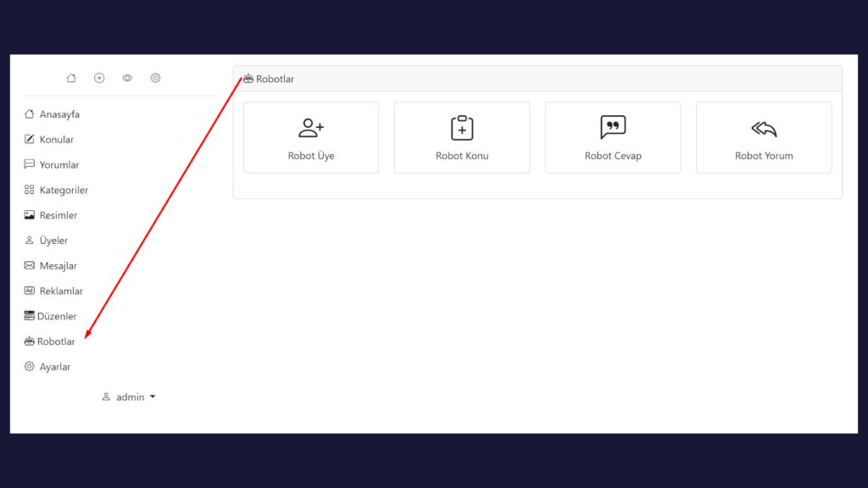The image size is (868, 488).
Task: Open the Robot Konu label link
Action: (462, 156)
